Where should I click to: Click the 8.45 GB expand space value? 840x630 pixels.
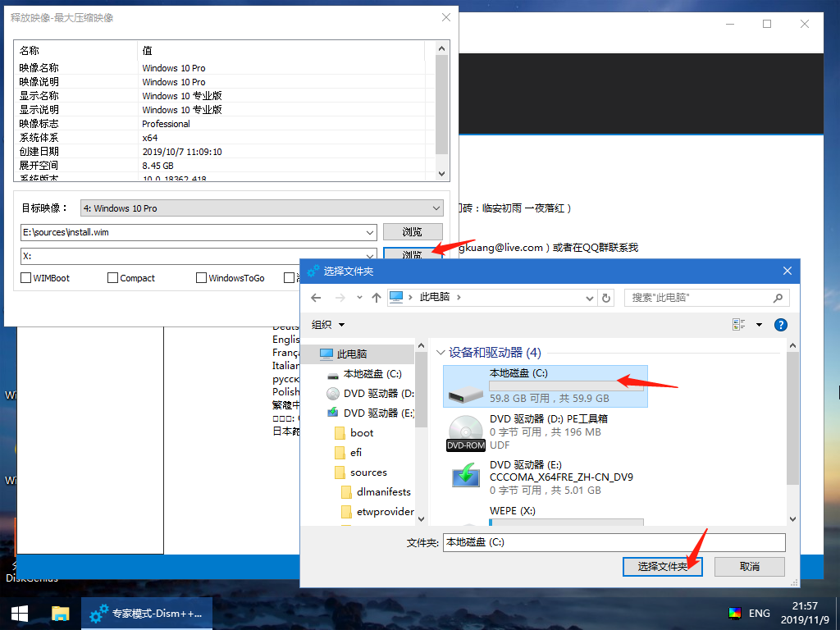(x=158, y=166)
